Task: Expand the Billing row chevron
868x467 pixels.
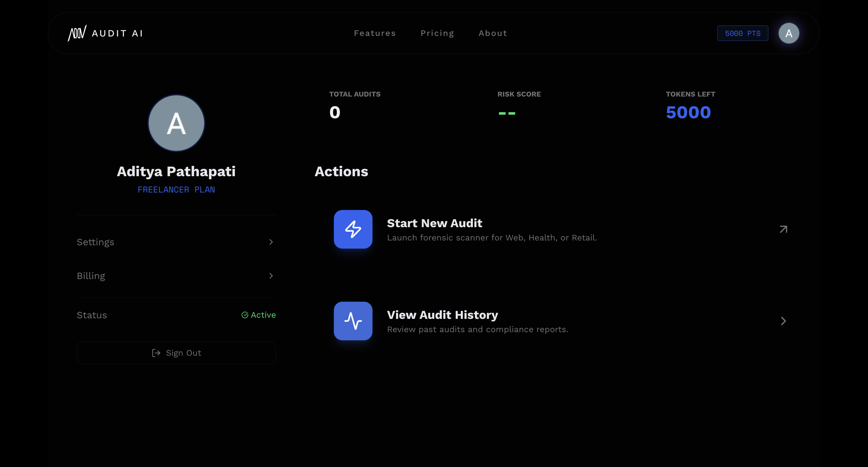Action: 271,276
